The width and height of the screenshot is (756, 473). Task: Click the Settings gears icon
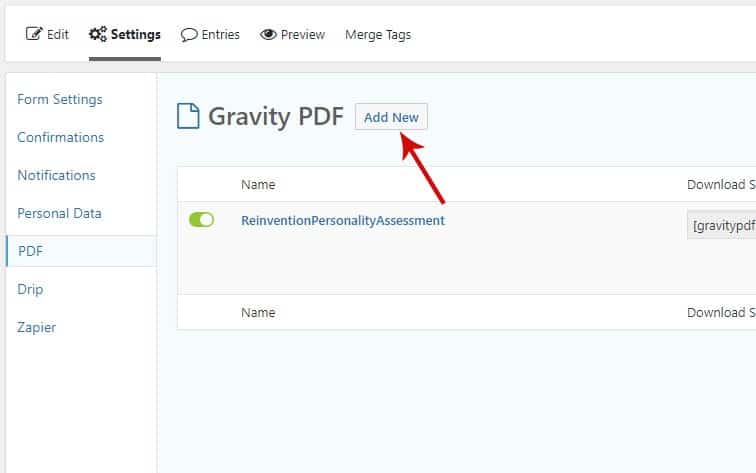click(98, 34)
